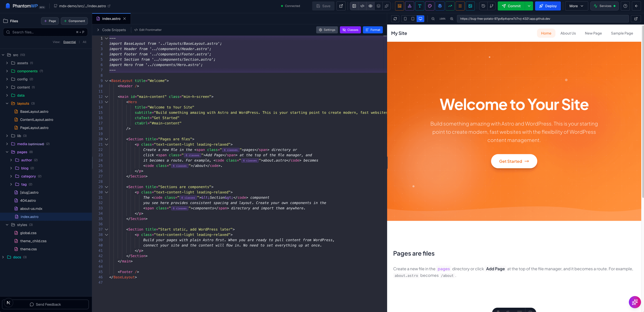Open the components shapes panel
Viewport: 644px width, 312px height.
pos(410,6)
